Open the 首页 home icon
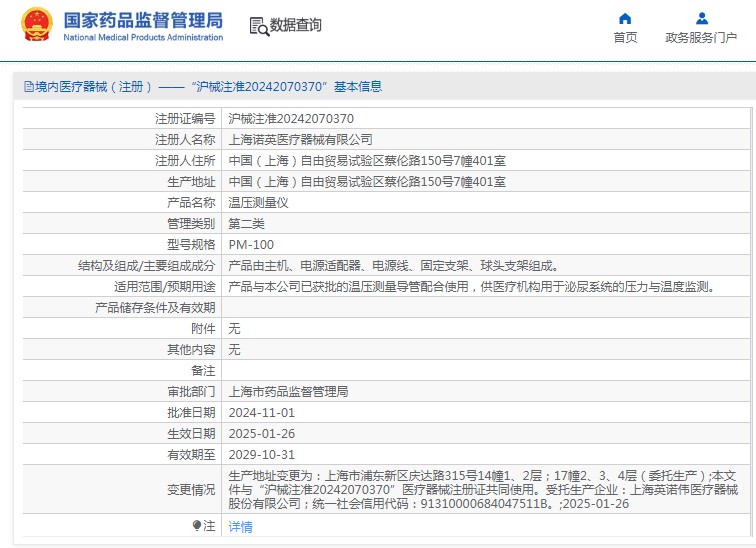This screenshot has width=756, height=548. coord(625,19)
